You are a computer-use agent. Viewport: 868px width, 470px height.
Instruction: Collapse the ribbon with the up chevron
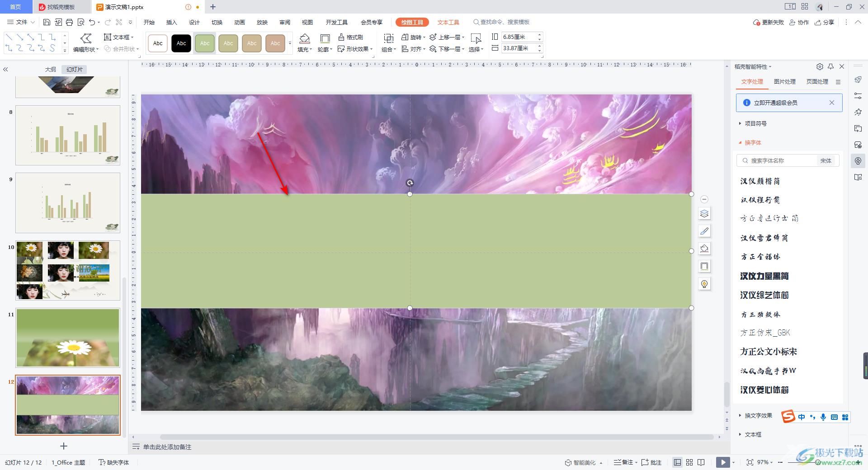(858, 22)
